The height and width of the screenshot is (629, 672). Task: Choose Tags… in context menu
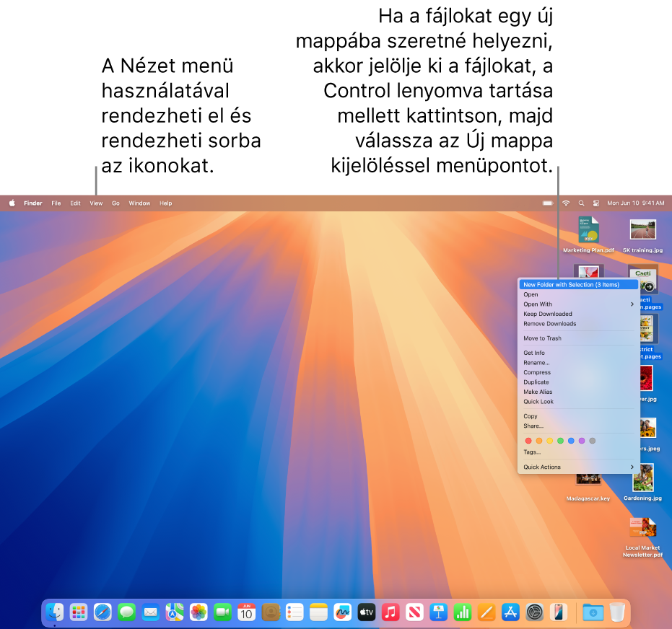(x=578, y=452)
